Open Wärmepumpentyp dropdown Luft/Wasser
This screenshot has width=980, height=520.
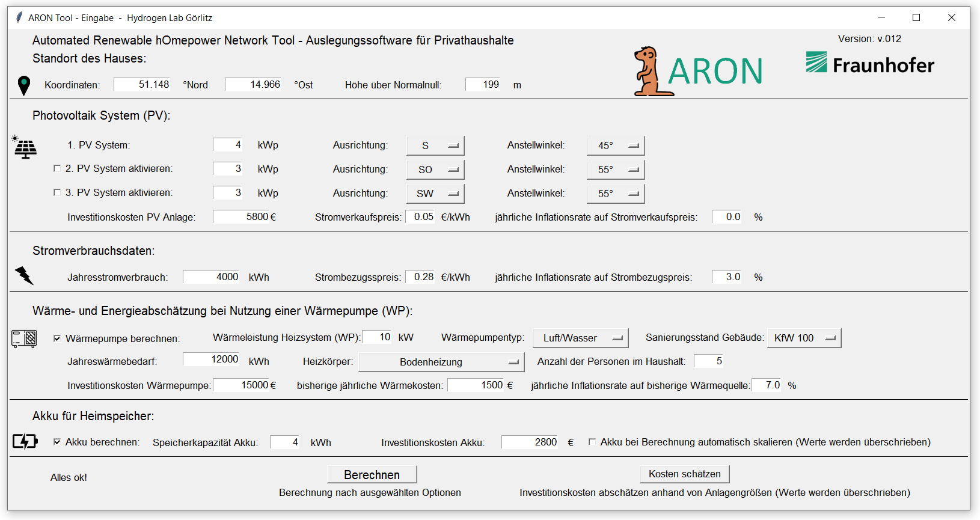[x=581, y=338]
